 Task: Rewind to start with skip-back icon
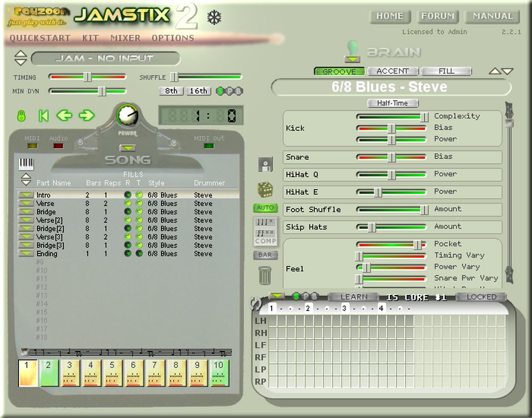click(x=44, y=115)
